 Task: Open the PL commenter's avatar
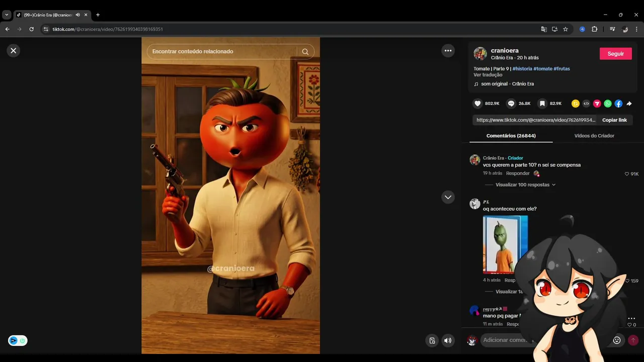(x=475, y=204)
